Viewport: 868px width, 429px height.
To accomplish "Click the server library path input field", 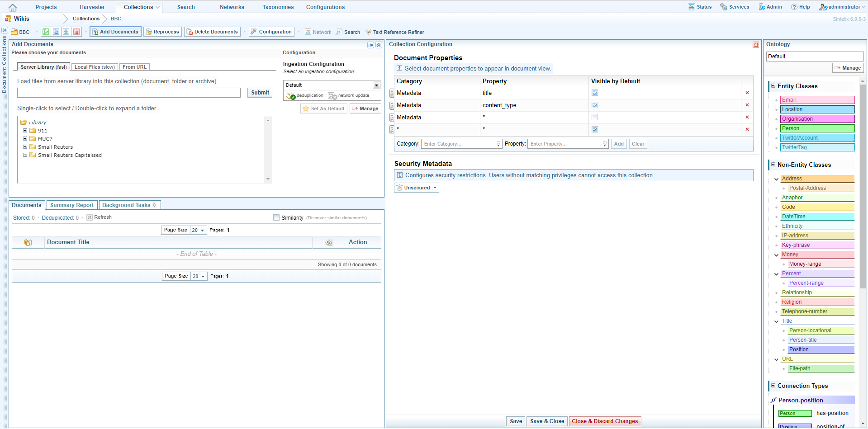I will 129,93.
